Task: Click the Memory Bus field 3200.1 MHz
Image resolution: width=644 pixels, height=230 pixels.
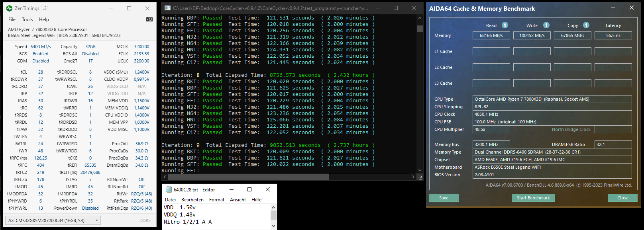Action: 491,144
